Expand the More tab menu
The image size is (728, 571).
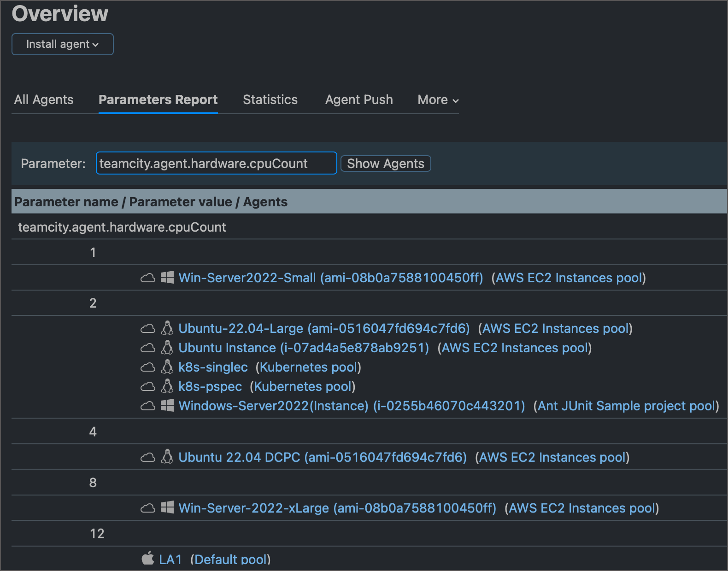pos(438,100)
